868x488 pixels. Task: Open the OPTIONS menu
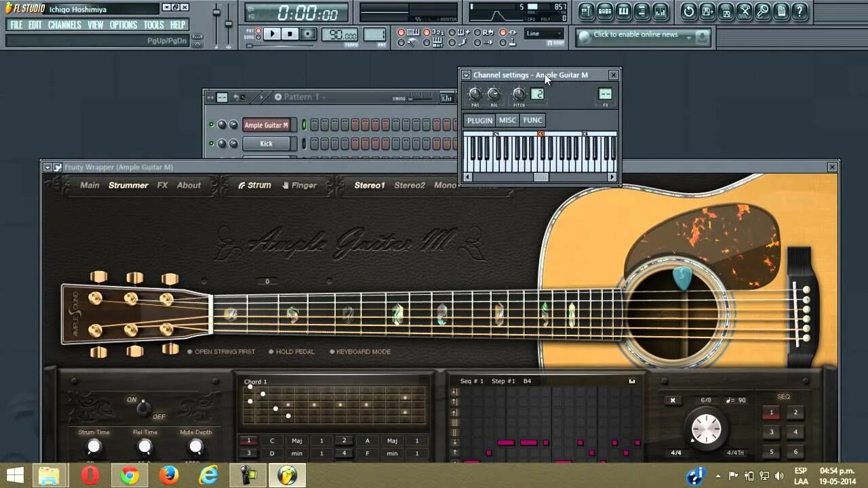(123, 25)
